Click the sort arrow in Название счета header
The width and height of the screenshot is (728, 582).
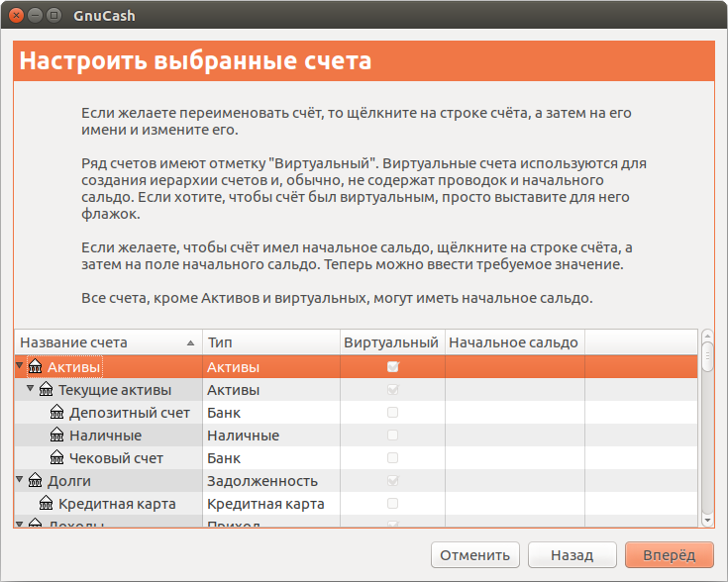coord(190,343)
